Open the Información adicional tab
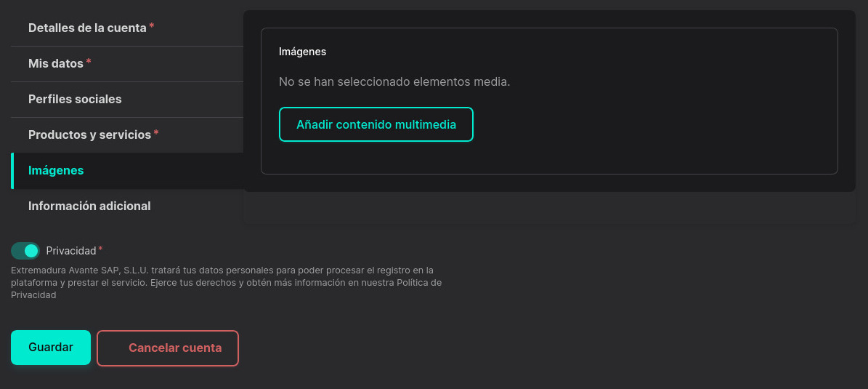 89,206
